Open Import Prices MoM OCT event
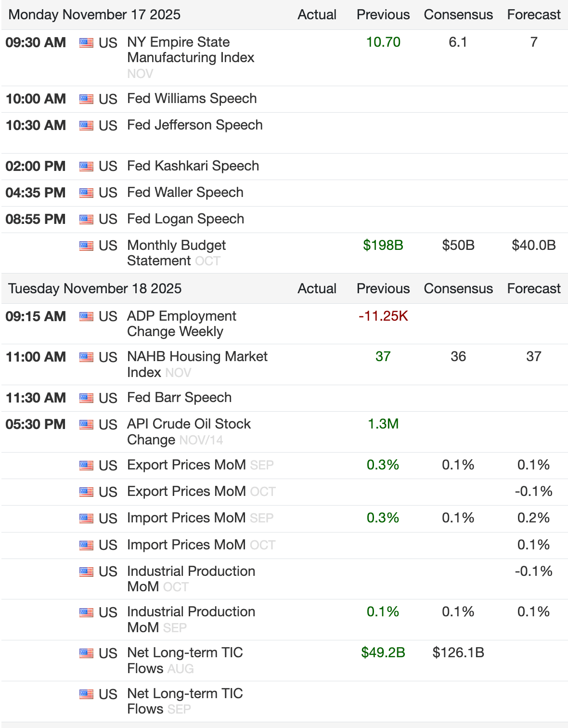Image resolution: width=568 pixels, height=728 pixels. (187, 545)
